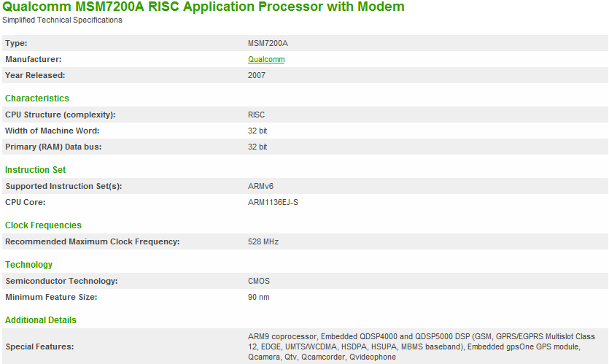Image resolution: width=609 pixels, height=364 pixels.
Task: Select the 'ARMv6' value
Action: (260, 187)
